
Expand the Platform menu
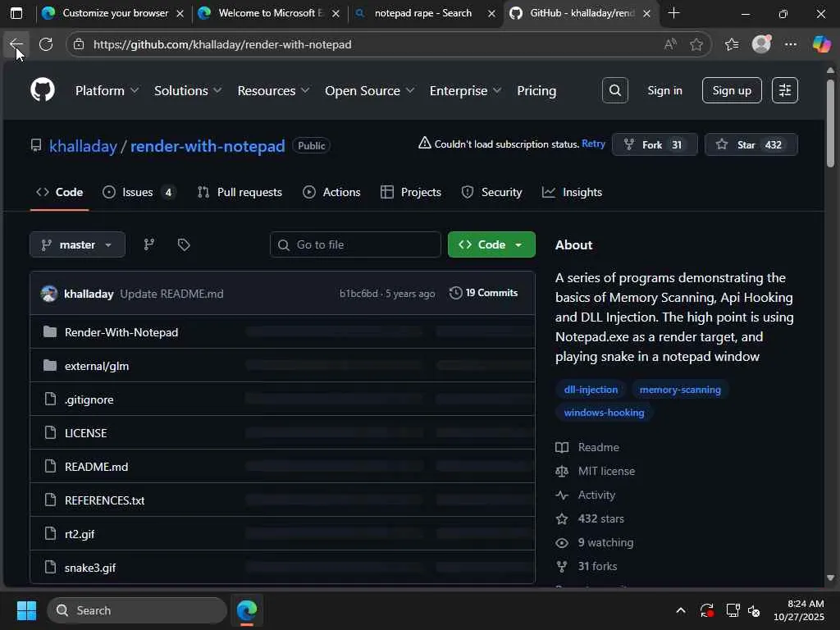pos(107,90)
